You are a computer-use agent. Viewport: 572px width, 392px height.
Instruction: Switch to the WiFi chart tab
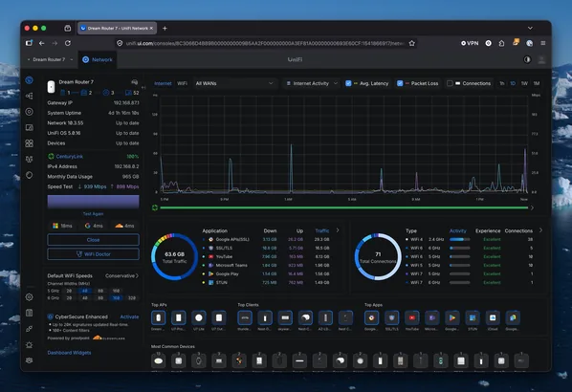point(182,83)
